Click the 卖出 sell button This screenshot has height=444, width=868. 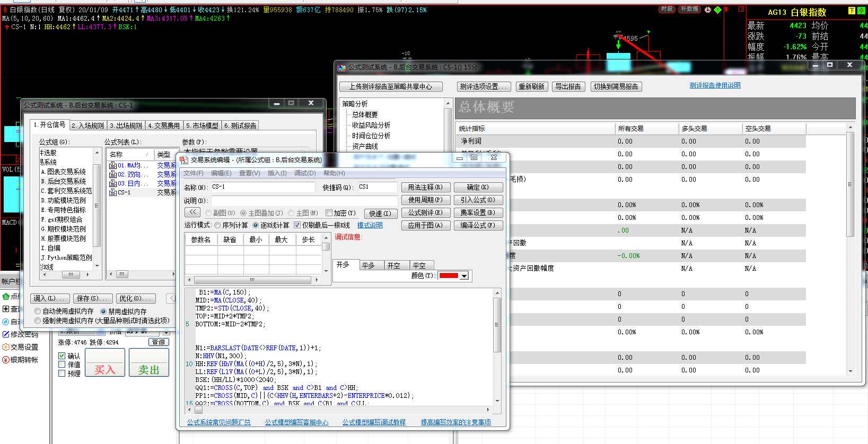[x=148, y=363]
